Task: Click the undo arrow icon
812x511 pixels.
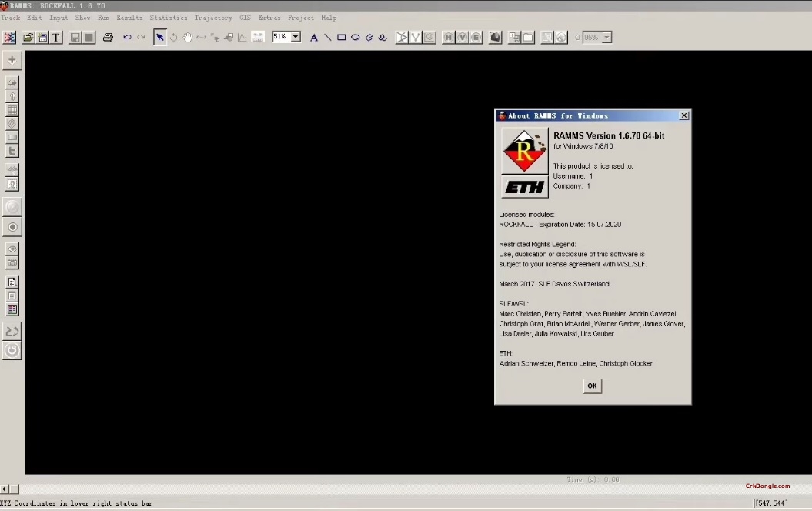Action: tap(126, 36)
